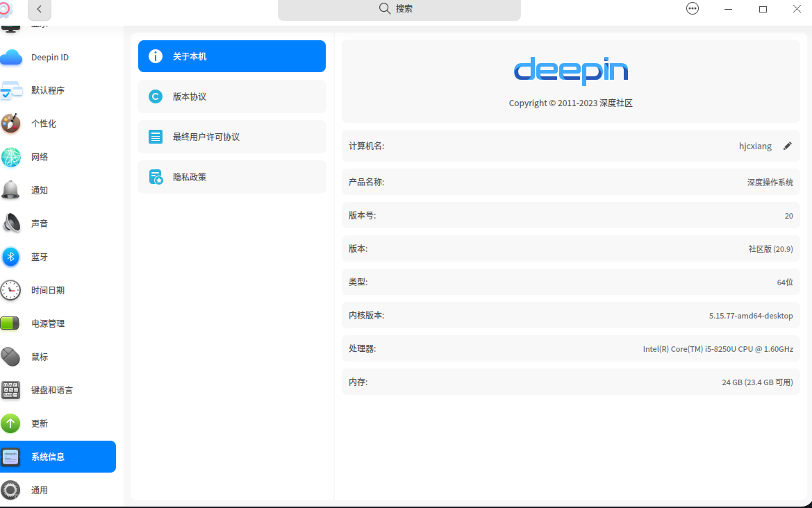Image resolution: width=812 pixels, height=508 pixels.
Task: Click kernel version 5.15.77-amd64-desktop
Action: (751, 316)
